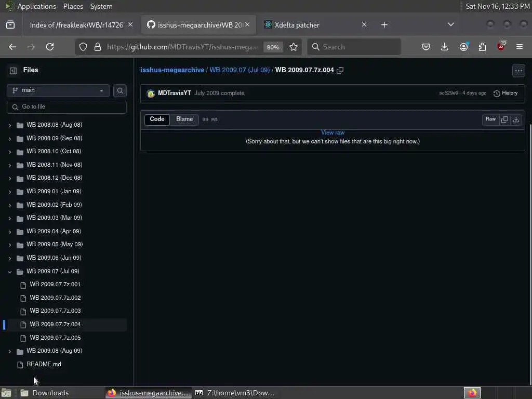Search files in the repository
Viewport: 532px width, 399px height.
pyautogui.click(x=120, y=90)
